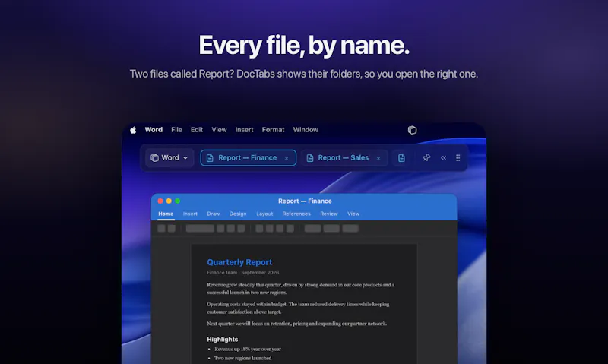Open the View menu in menu bar
608x364 pixels.
point(219,130)
